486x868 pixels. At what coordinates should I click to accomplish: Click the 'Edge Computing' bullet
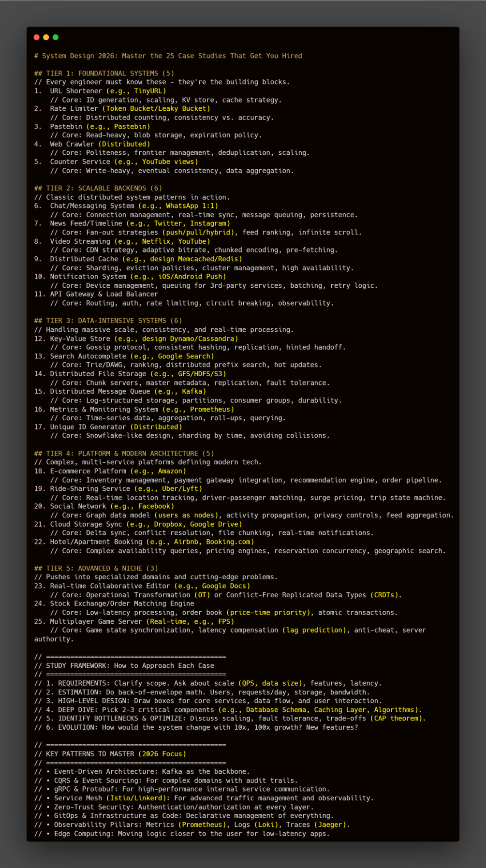tap(182, 834)
